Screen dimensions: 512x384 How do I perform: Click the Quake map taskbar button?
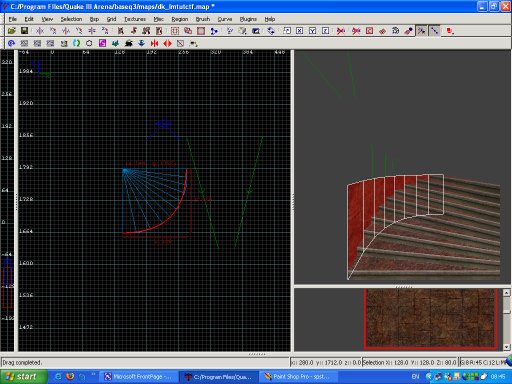[218, 377]
